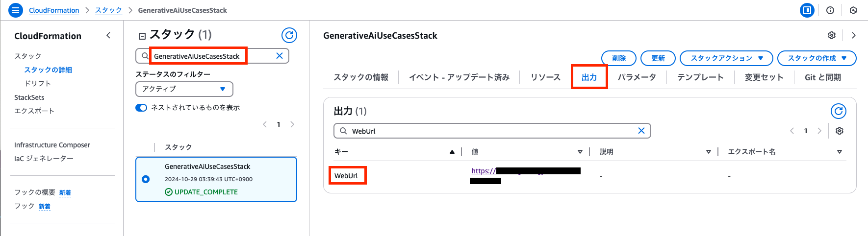The image size is (868, 236).
Task: Toggle the nested stacks display switch
Action: 141,108
